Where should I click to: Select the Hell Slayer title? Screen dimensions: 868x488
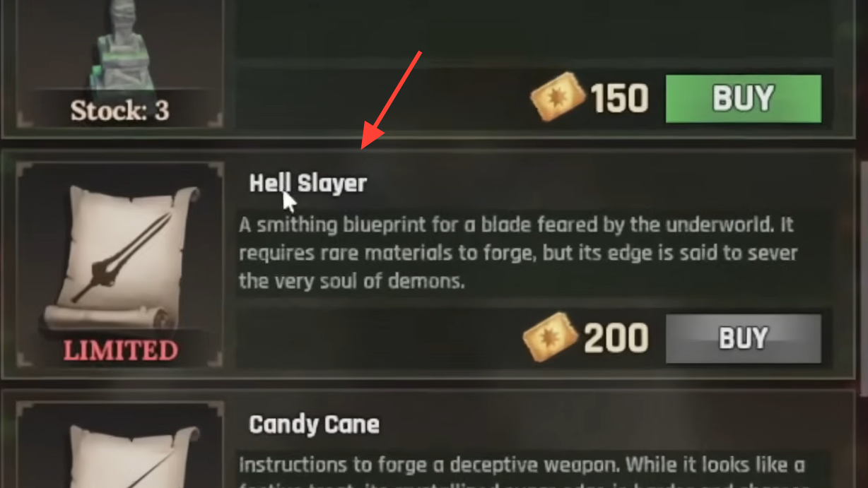(308, 184)
